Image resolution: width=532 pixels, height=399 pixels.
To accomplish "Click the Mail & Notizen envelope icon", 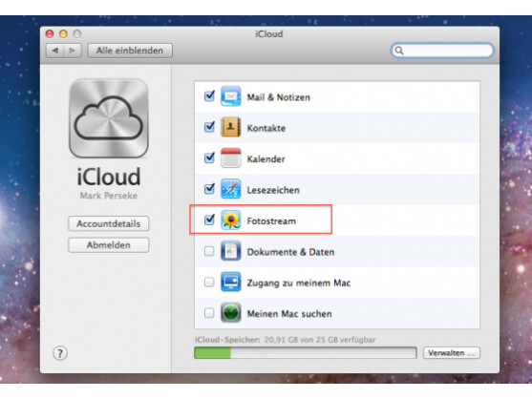I will coord(231,96).
